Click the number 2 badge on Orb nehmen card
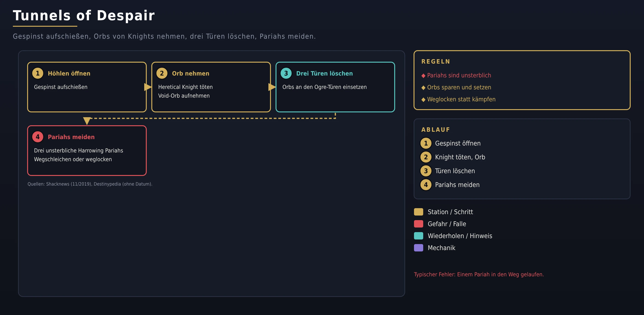This screenshot has width=644, height=315. pyautogui.click(x=162, y=73)
